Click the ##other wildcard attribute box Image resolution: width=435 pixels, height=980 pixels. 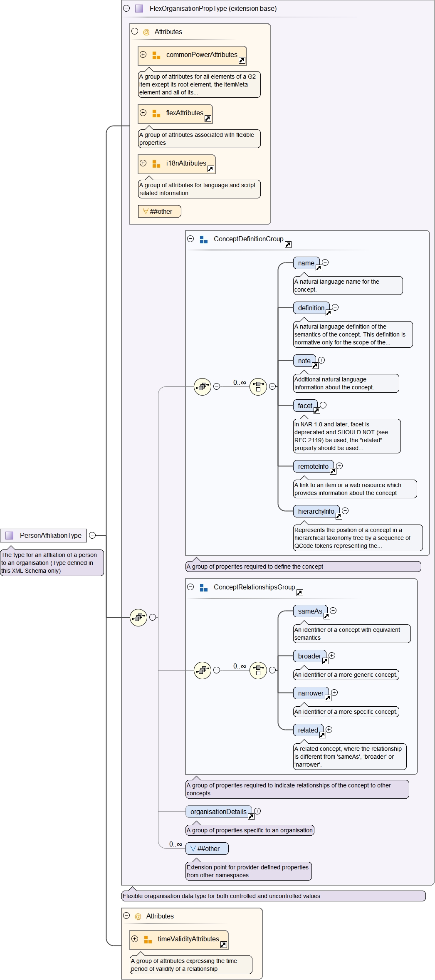tap(160, 211)
